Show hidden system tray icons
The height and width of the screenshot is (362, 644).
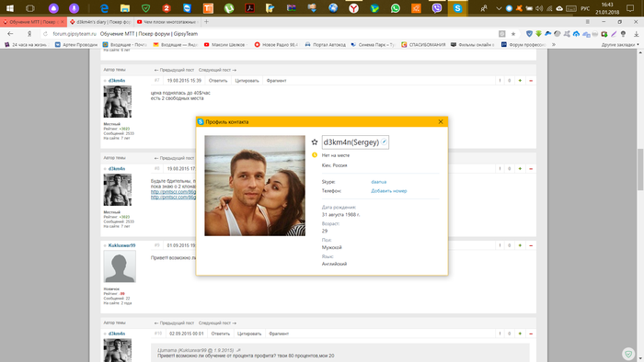499,8
